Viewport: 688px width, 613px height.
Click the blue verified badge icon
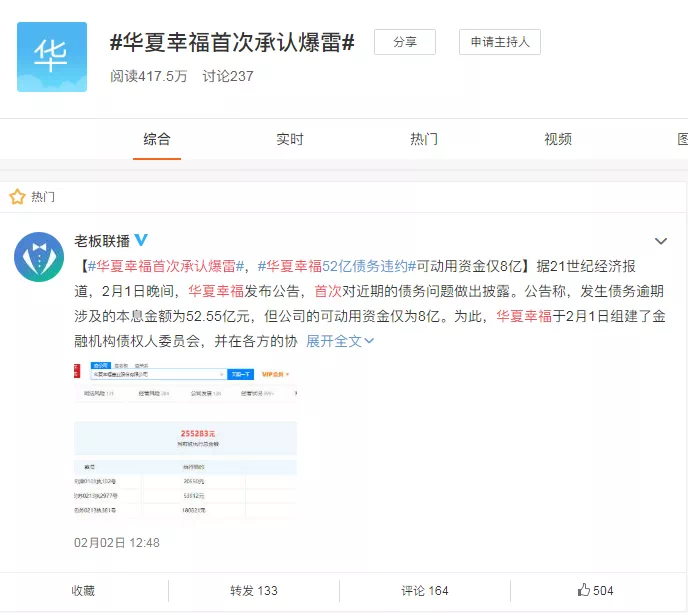tap(141, 241)
